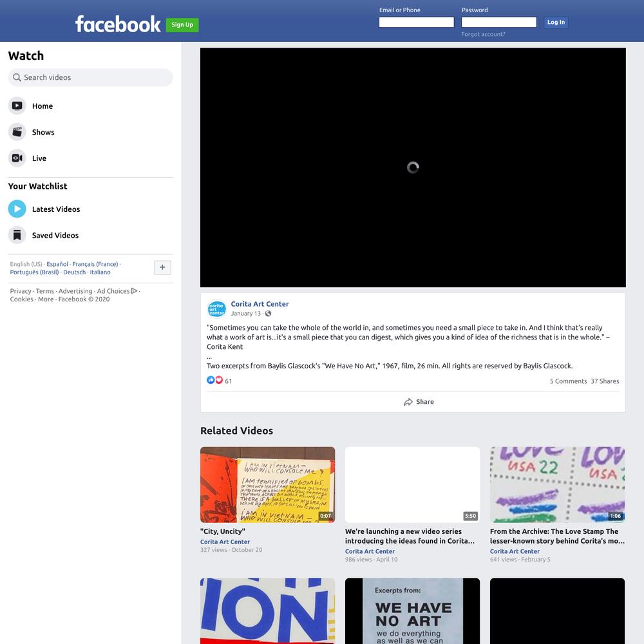Open the Saved Videos bookmark icon

coord(17,235)
